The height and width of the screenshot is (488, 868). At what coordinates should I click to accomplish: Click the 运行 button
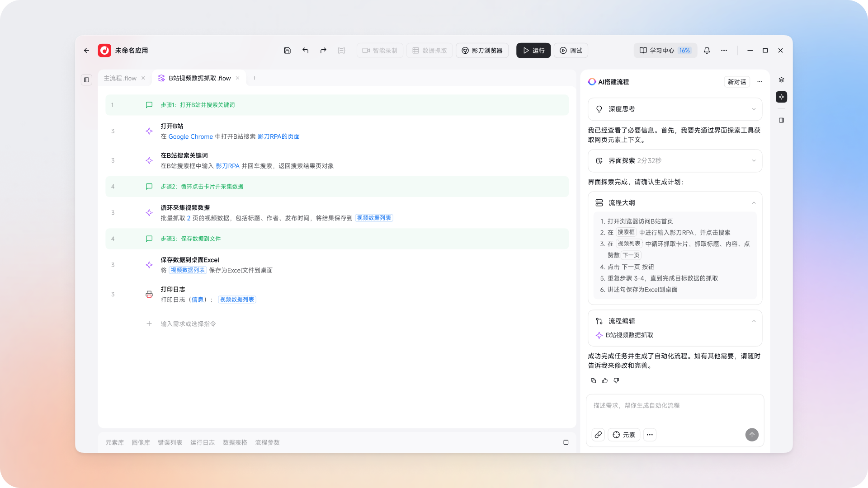coord(533,51)
